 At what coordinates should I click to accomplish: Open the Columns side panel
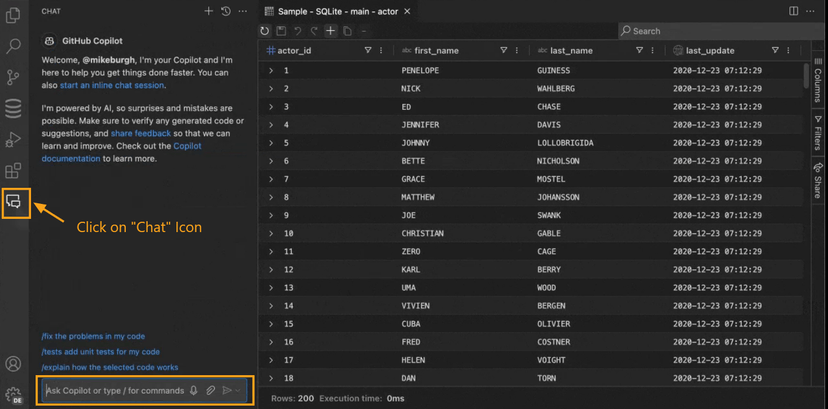click(818, 80)
